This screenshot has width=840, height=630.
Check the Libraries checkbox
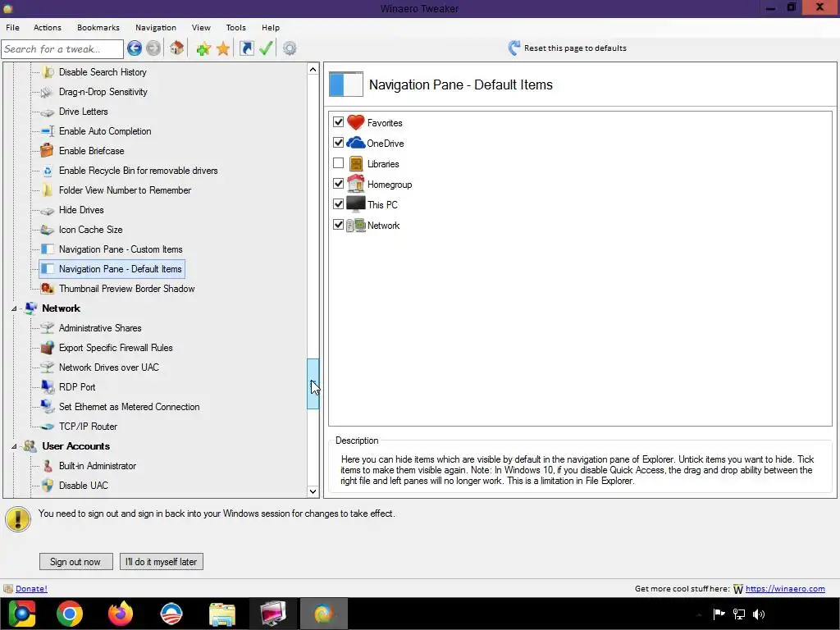click(x=338, y=162)
